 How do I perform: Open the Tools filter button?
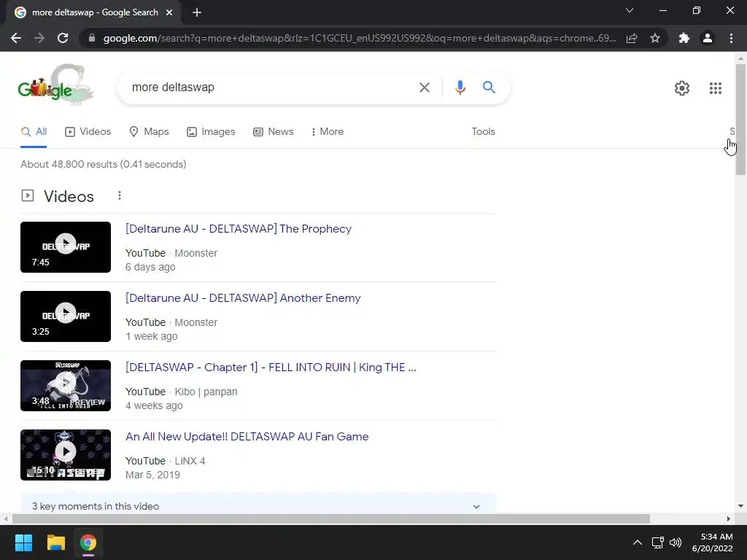click(x=483, y=132)
